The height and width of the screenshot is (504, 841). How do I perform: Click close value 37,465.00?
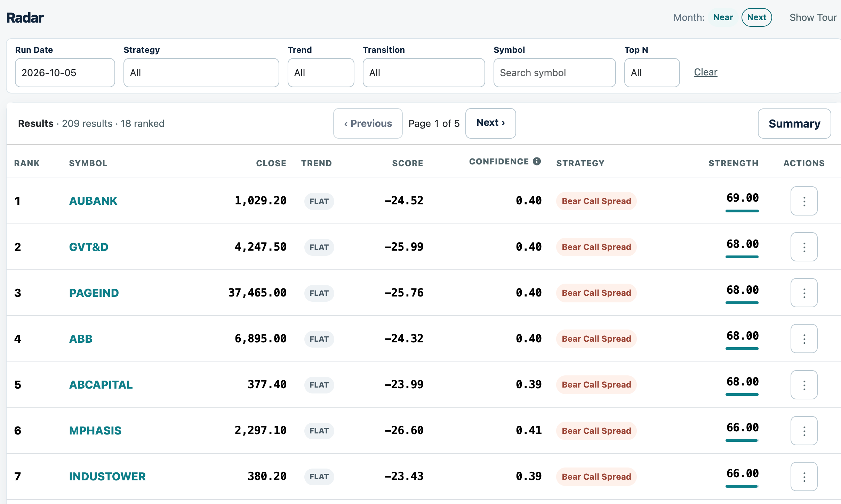257,293
